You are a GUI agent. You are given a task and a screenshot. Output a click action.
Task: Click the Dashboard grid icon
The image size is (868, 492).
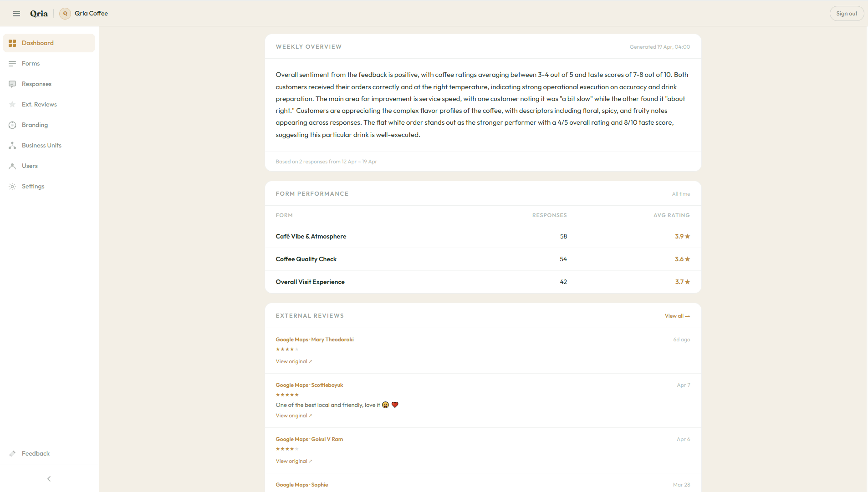coord(12,43)
